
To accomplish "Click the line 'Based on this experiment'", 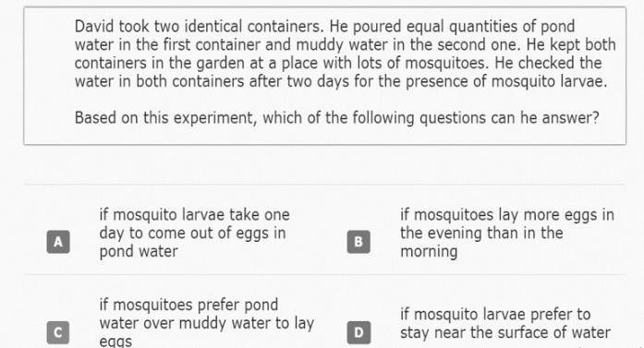I will click(x=337, y=118).
